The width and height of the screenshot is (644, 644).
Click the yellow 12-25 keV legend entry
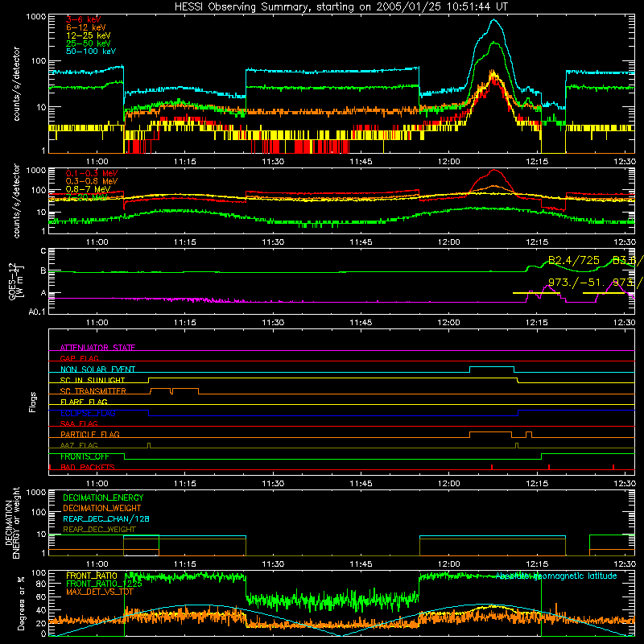point(89,35)
